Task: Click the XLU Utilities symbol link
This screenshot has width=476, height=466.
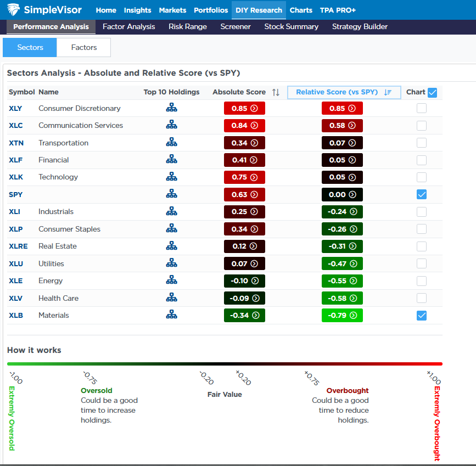Action: (15, 263)
